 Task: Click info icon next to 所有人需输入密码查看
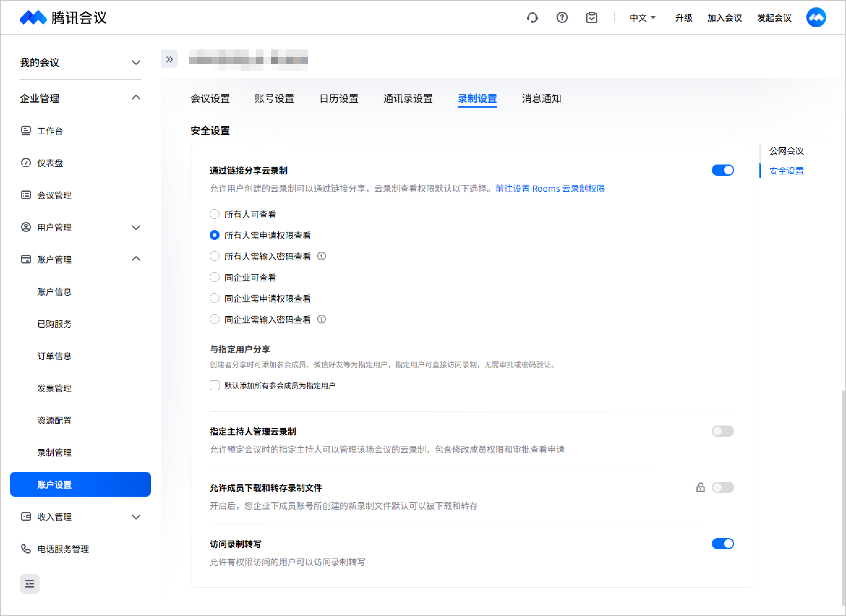322,256
